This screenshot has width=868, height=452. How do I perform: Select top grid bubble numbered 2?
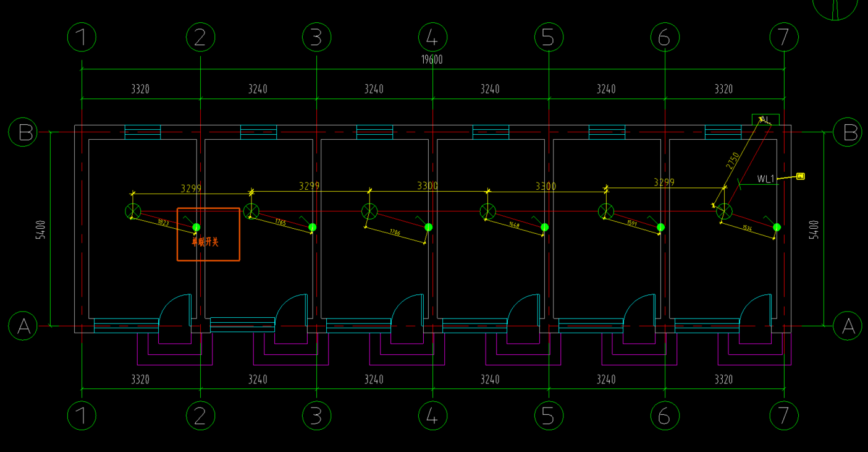coord(200,37)
